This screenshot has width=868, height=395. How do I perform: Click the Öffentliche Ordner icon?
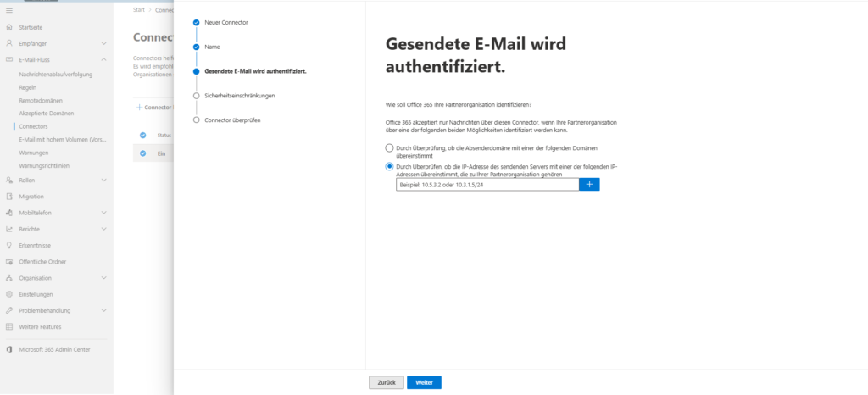9,262
